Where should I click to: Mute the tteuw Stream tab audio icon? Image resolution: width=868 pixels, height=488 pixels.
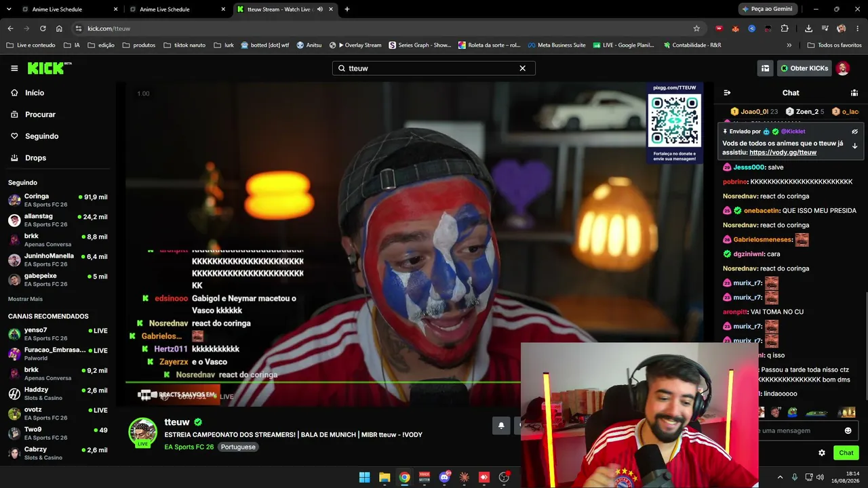[320, 9]
